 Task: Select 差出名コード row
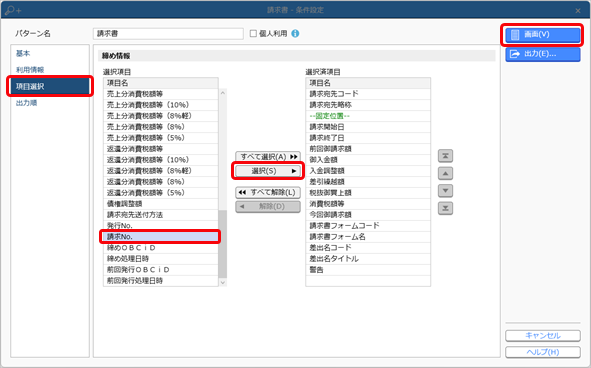click(368, 248)
